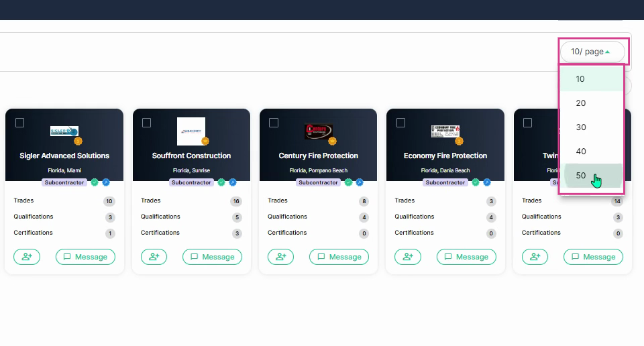Check the Economy Fire Protection card checkbox

tap(401, 123)
